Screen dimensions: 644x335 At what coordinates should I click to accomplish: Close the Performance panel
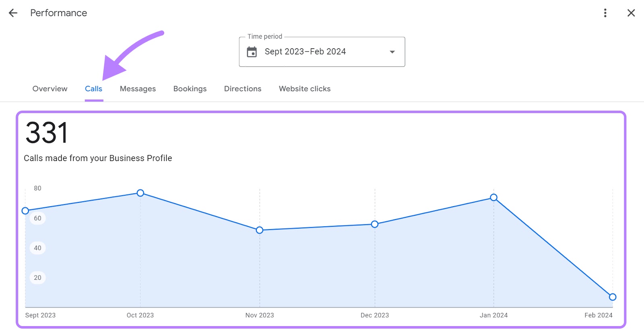(631, 13)
